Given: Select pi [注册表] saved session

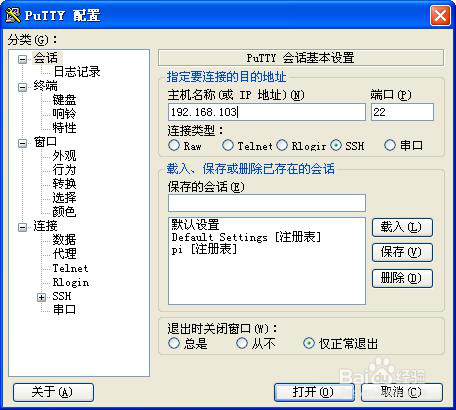Looking at the screenshot, I should pyautogui.click(x=204, y=249).
